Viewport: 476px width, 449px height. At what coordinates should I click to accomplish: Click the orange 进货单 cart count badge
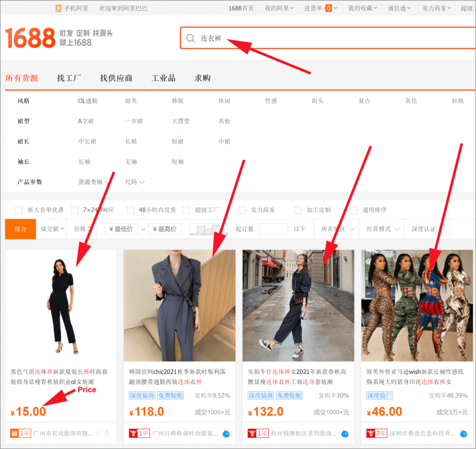pos(329,8)
